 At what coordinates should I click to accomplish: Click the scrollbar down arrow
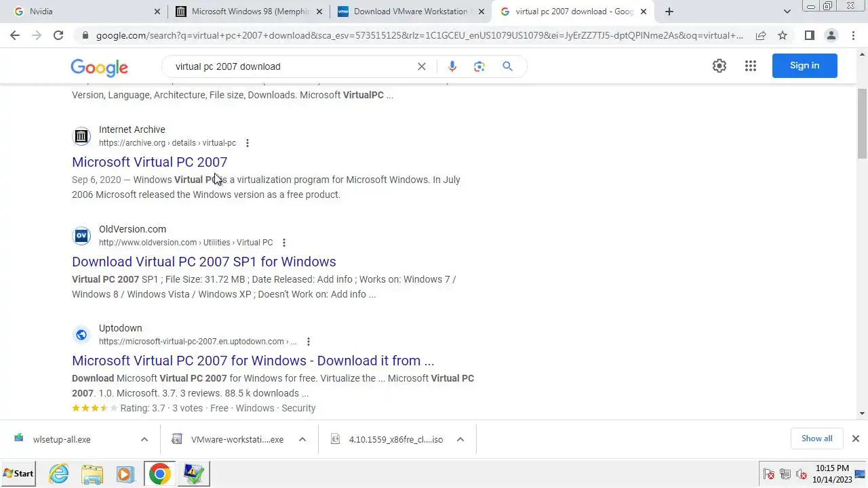[x=863, y=413]
